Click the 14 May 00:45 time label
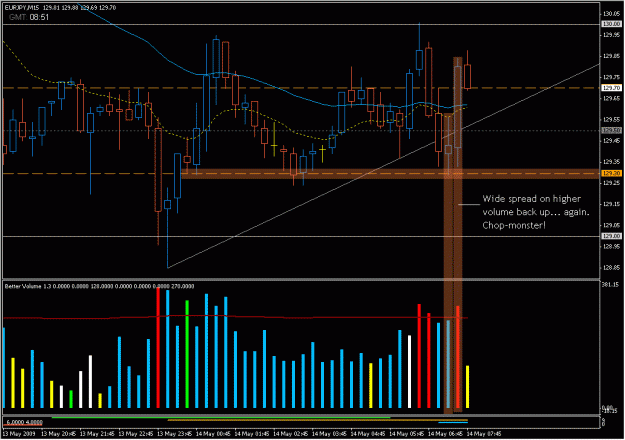The image size is (625, 440). point(213,434)
